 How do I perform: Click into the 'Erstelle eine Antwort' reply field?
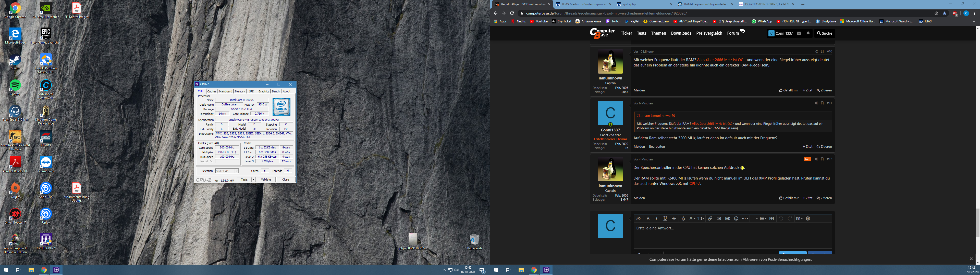[732, 236]
